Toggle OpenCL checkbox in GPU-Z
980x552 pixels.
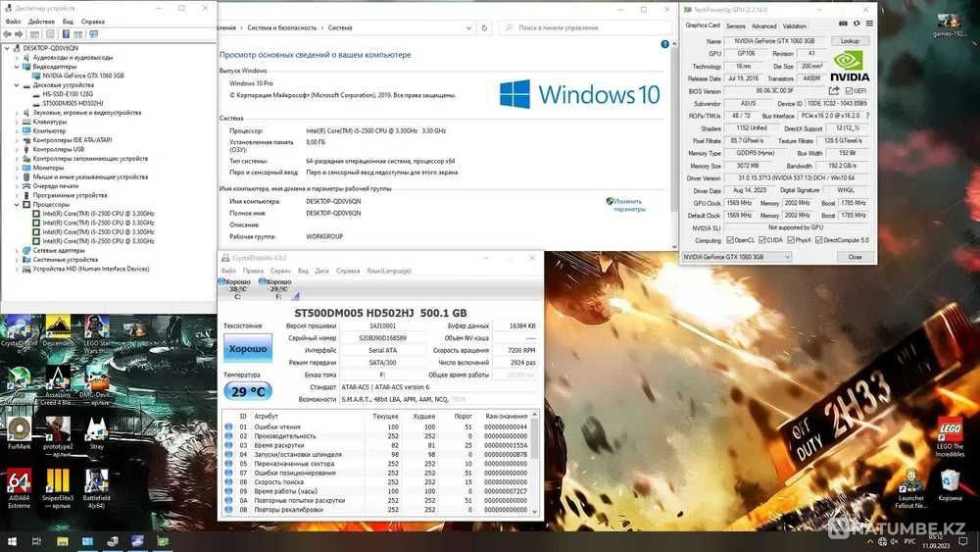729,240
